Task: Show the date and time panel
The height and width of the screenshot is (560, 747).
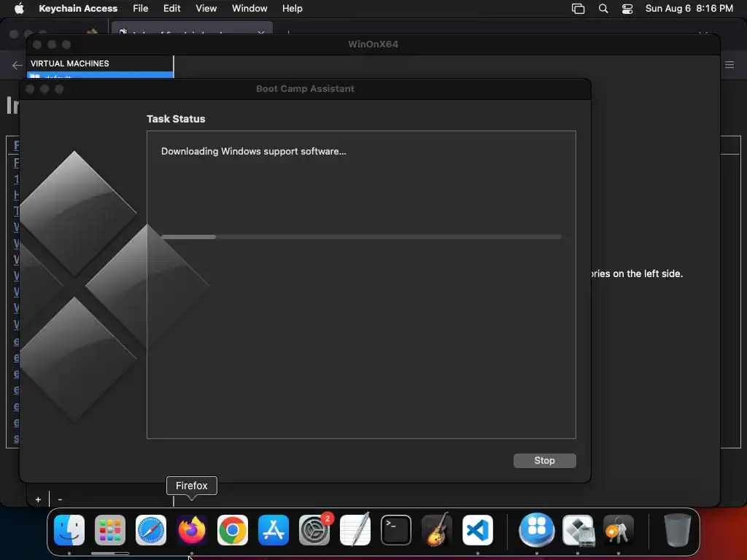Action: 689,9
